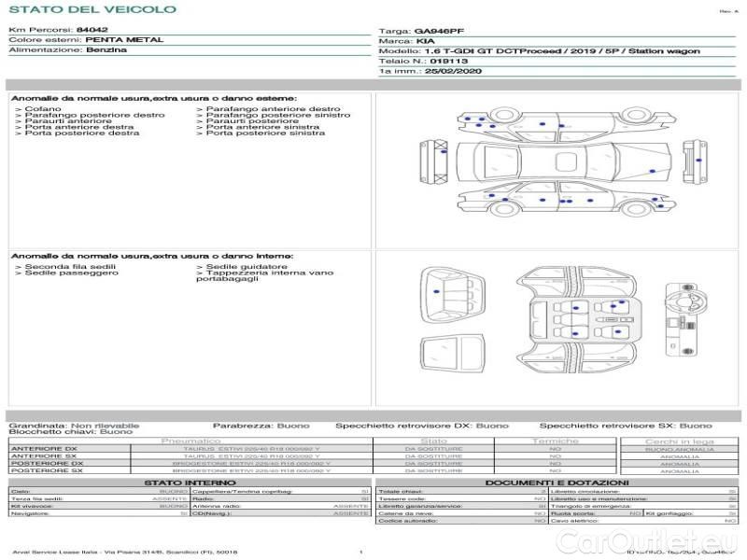Select 'Paraurti posteriore' list entry
The image size is (747, 560).
point(252,121)
